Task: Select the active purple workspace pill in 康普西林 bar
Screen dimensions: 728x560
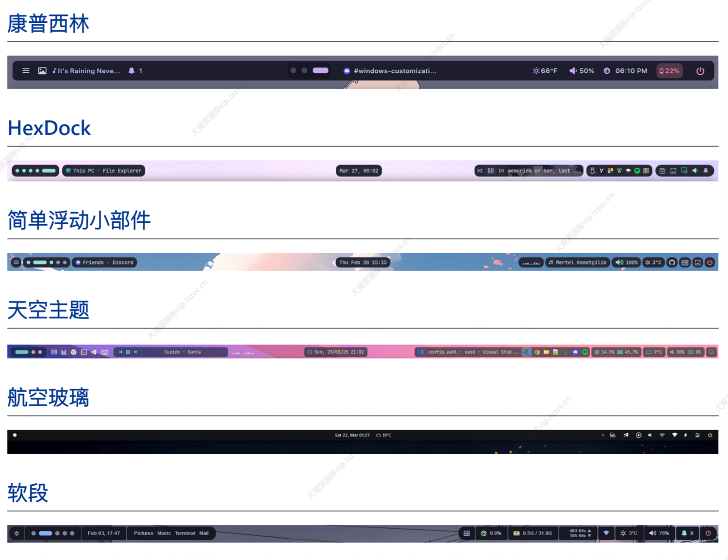Action: click(x=320, y=70)
